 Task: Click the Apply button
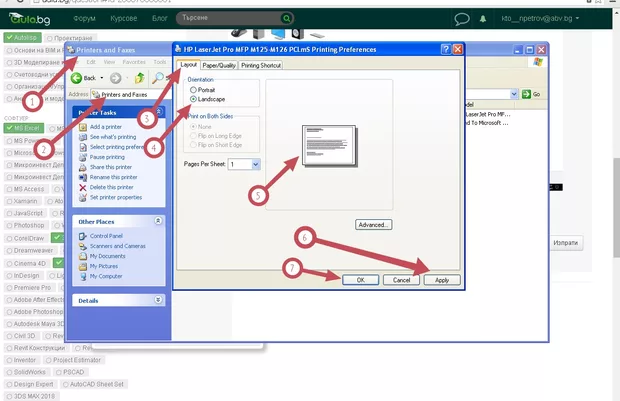tap(442, 280)
